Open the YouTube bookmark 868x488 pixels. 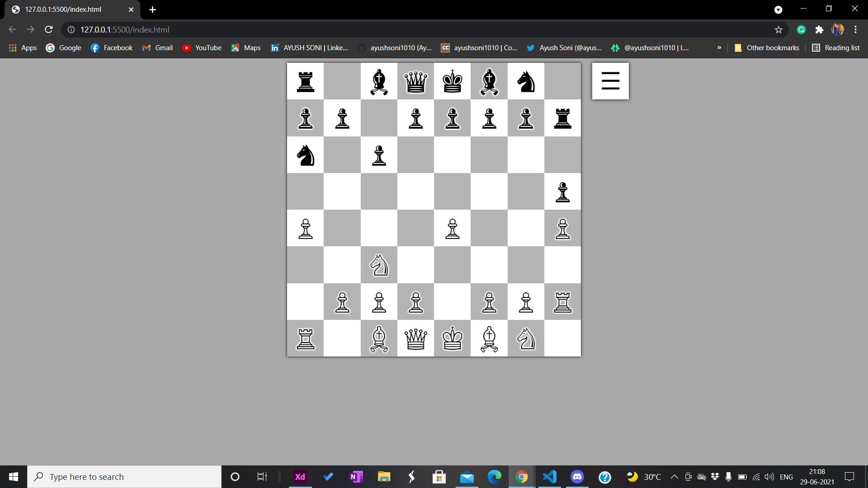tap(202, 48)
